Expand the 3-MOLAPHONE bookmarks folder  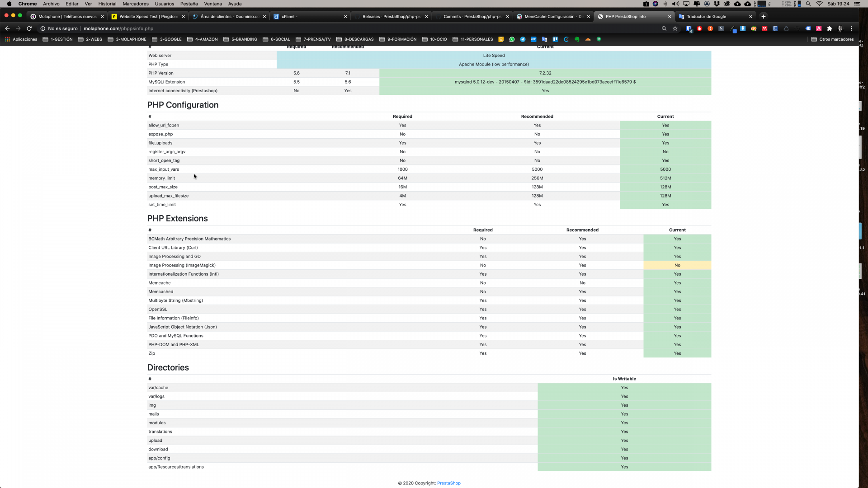point(127,39)
